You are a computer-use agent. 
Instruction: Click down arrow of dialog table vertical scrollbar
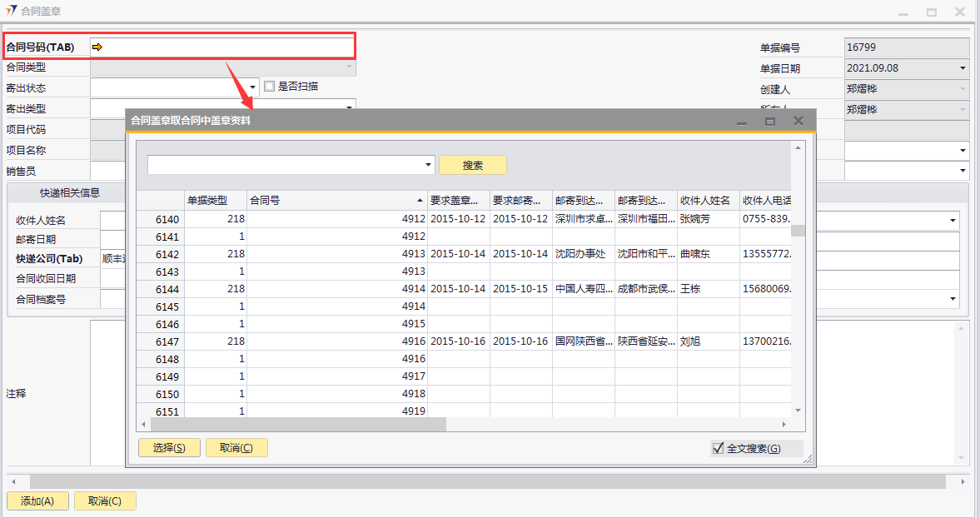(798, 411)
